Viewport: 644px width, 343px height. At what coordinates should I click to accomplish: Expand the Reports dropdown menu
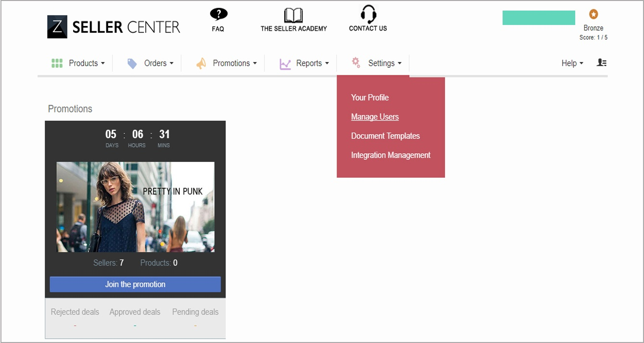click(313, 63)
